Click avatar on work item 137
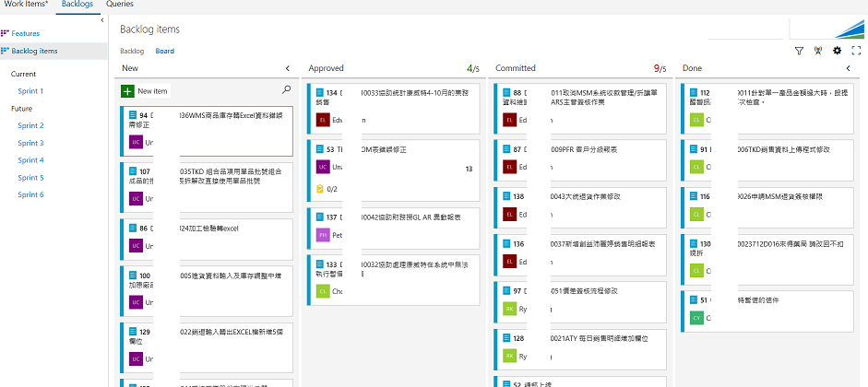 point(323,234)
